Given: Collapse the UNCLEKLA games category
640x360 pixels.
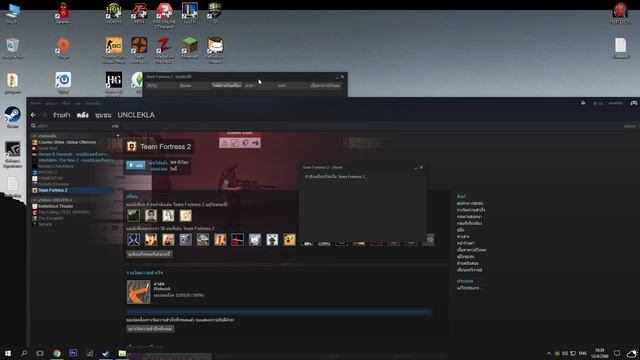Looking at the screenshot, I should click(35, 200).
